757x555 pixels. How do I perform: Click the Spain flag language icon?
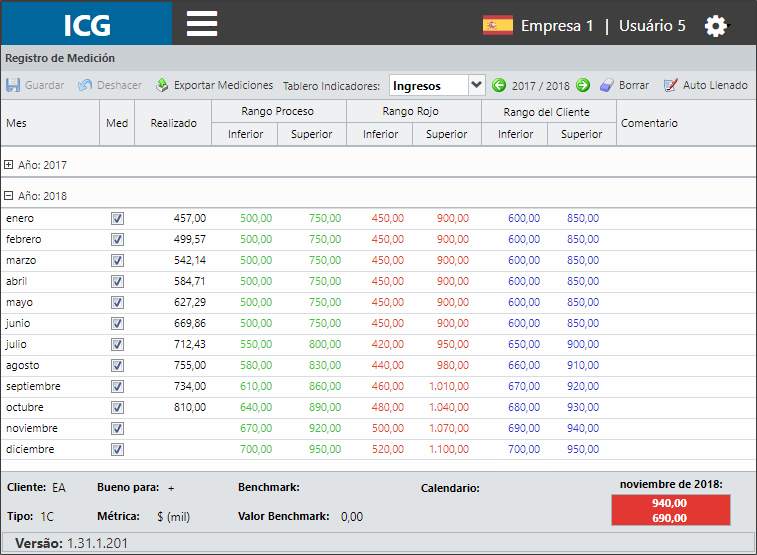[497, 25]
